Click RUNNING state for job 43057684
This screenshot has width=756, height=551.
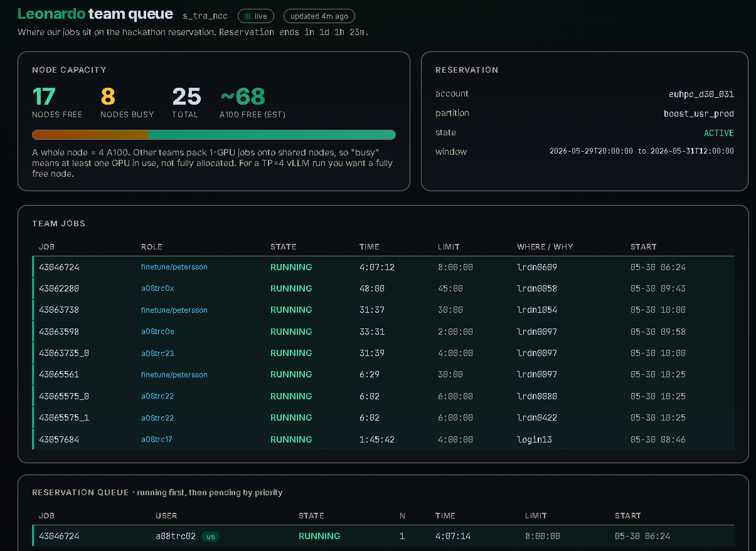point(291,439)
